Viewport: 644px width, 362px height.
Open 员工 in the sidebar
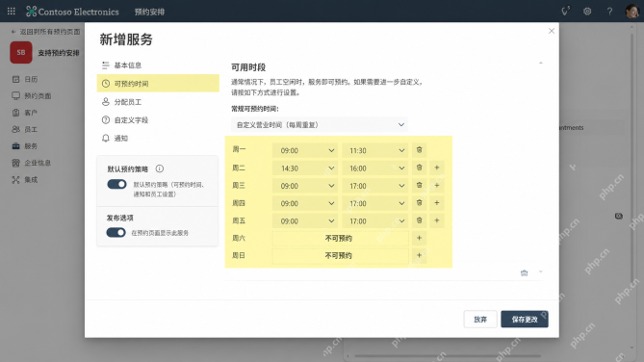(25, 129)
